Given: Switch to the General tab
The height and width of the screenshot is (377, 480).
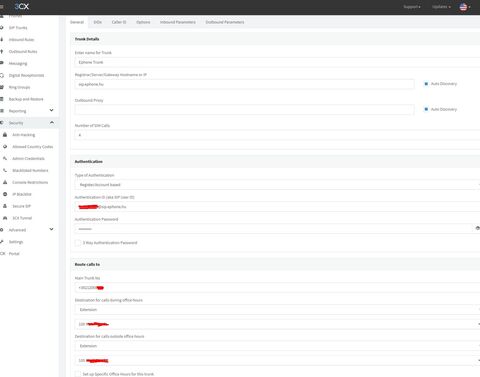Looking at the screenshot, I should pyautogui.click(x=77, y=22).
